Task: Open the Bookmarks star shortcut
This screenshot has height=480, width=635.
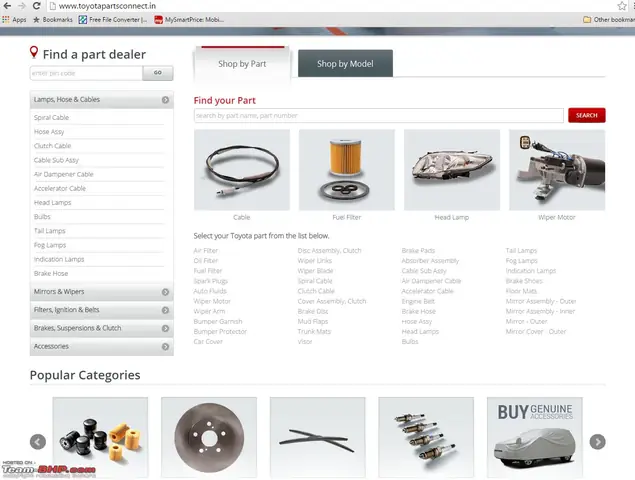Action: 53,19
